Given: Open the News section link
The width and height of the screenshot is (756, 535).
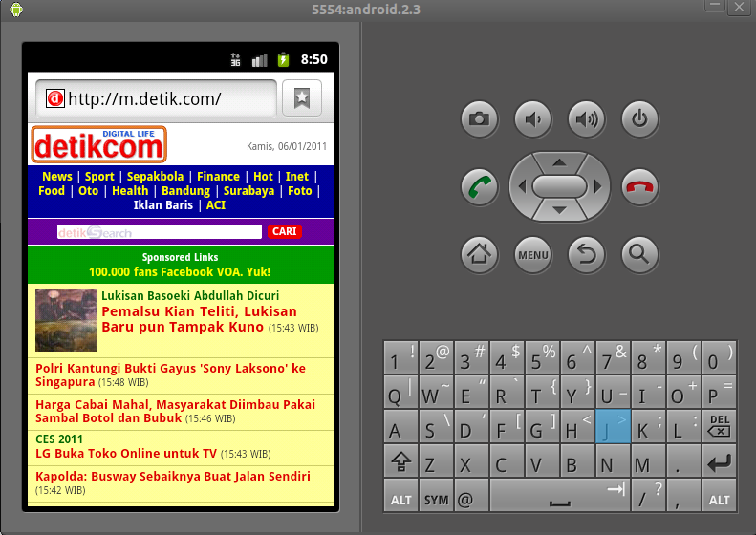Looking at the screenshot, I should click(x=57, y=177).
